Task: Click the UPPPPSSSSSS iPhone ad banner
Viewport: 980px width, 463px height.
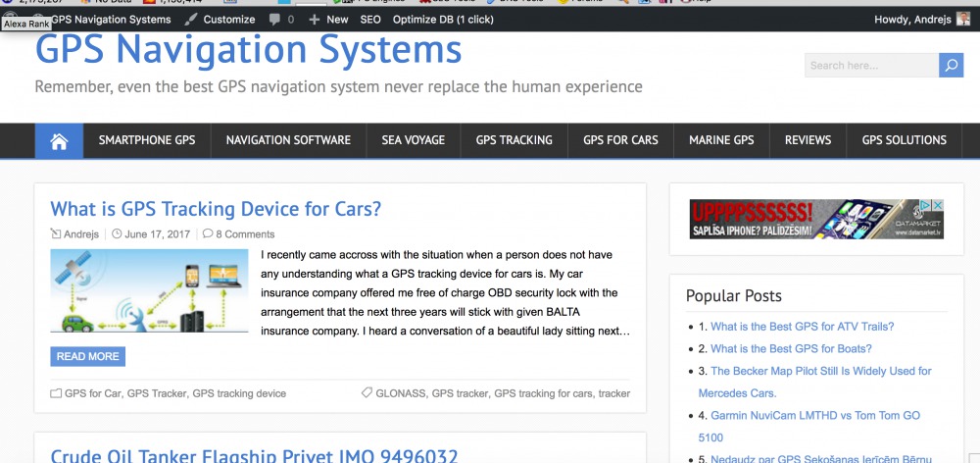Action: [x=816, y=219]
